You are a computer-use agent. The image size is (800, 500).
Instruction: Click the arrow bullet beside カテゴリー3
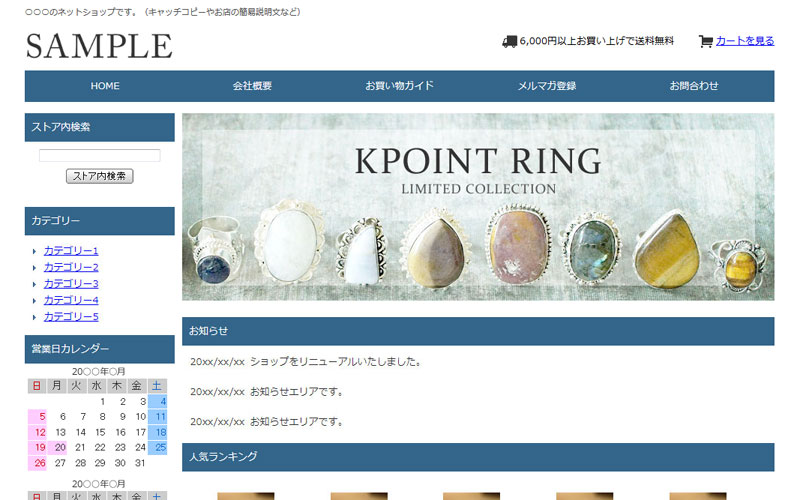point(34,284)
